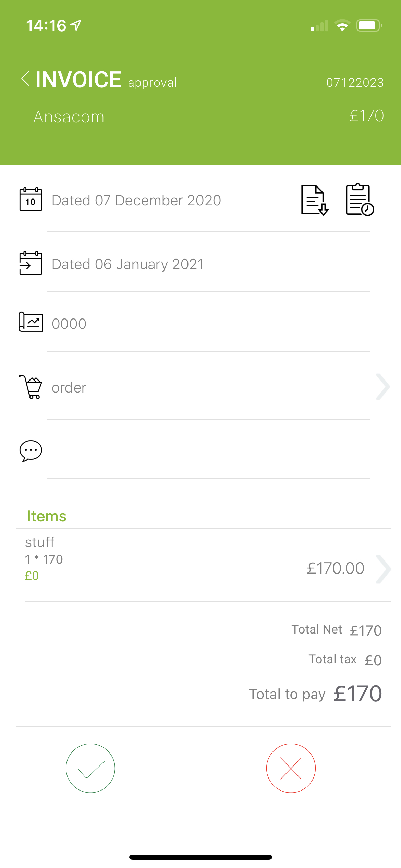Reject invoice with red X button

[x=291, y=768]
